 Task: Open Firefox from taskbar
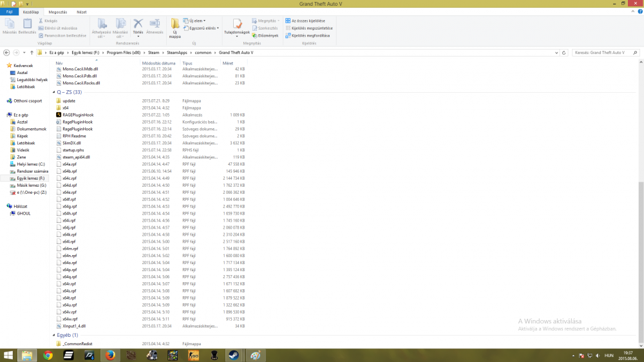(110, 356)
